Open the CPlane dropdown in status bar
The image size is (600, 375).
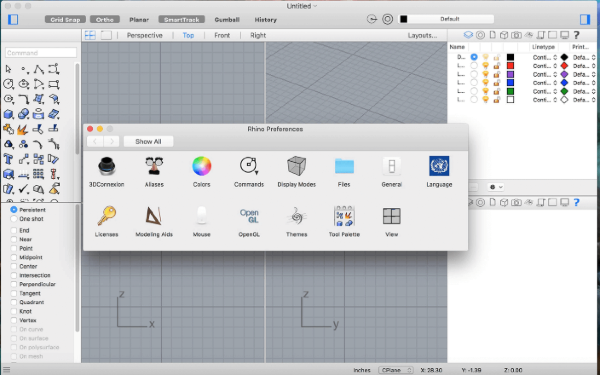[x=396, y=370]
